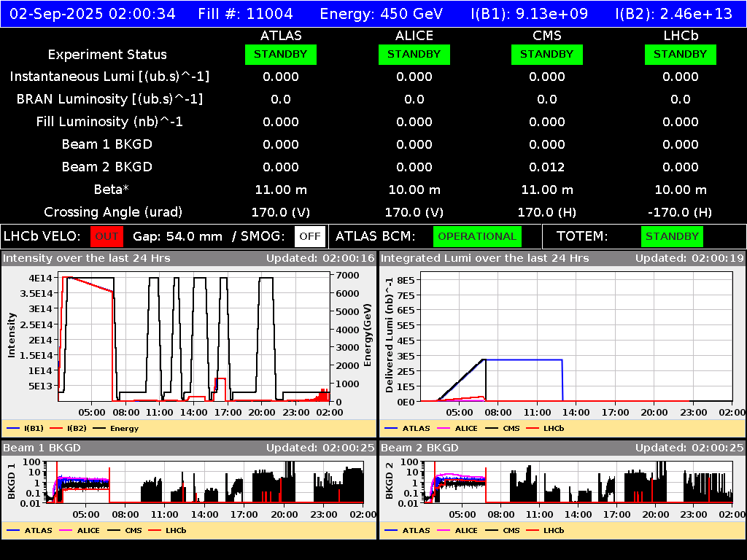Click LHCb legend entry in Integrated Lumi chart
Viewport: 747px width, 560px height.
click(545, 429)
